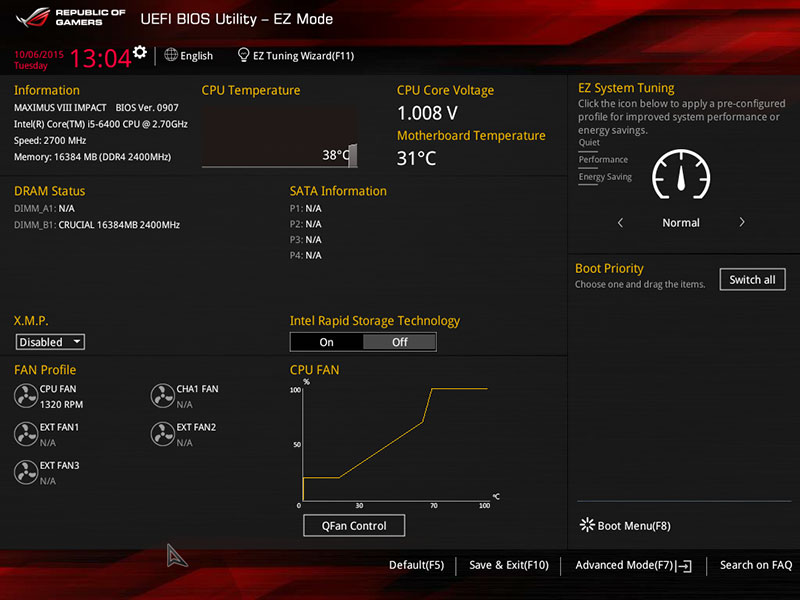Click the Intel Core i5-6400 CPU line
The width and height of the screenshot is (800, 600).
pos(101,124)
